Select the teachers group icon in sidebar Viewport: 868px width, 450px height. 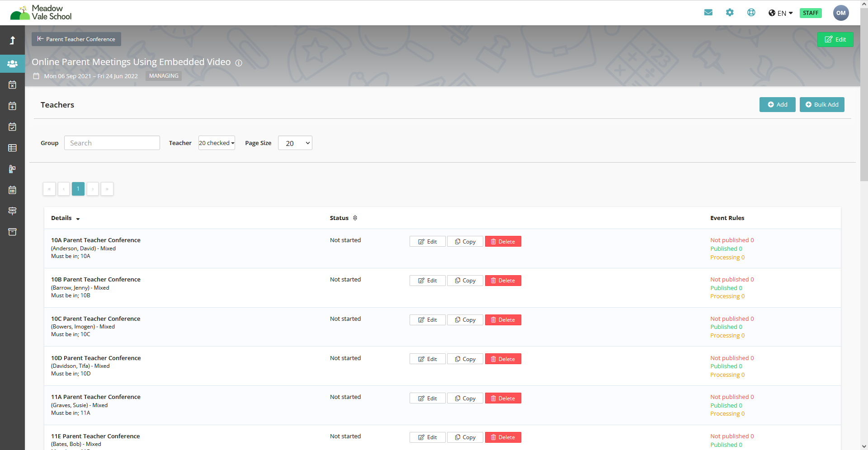12,64
